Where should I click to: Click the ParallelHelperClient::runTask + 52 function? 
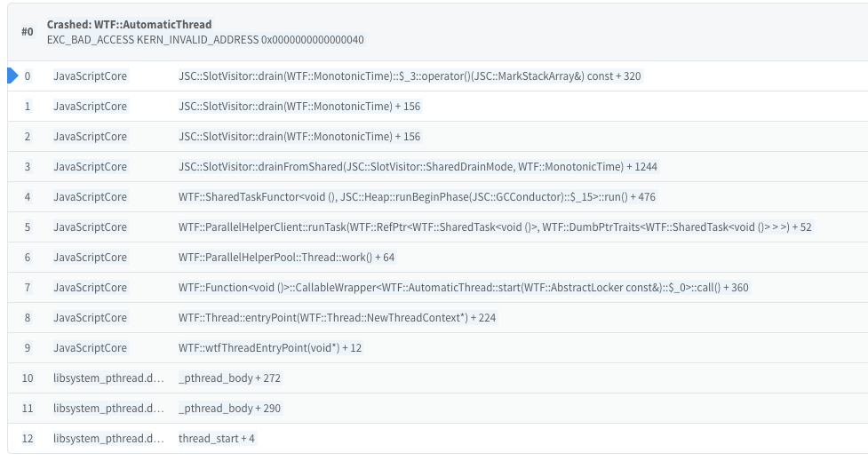[x=494, y=227]
